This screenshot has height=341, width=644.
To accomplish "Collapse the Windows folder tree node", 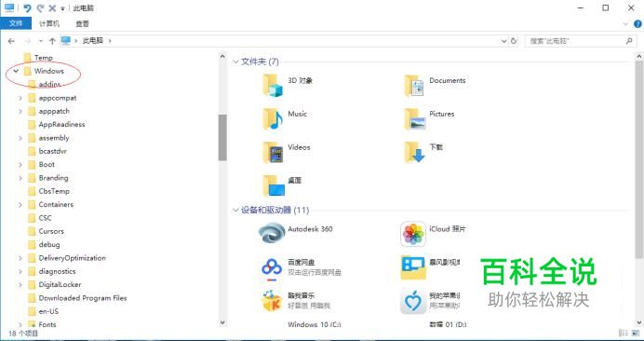I will (x=16, y=71).
